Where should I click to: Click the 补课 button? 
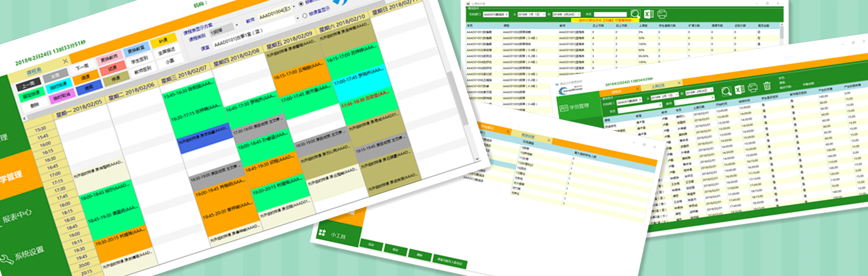pos(163,42)
